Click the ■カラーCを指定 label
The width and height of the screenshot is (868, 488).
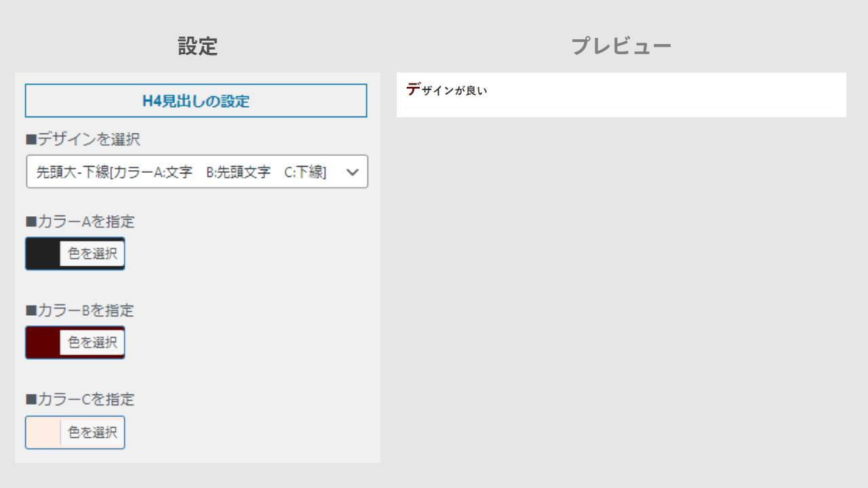tap(80, 399)
